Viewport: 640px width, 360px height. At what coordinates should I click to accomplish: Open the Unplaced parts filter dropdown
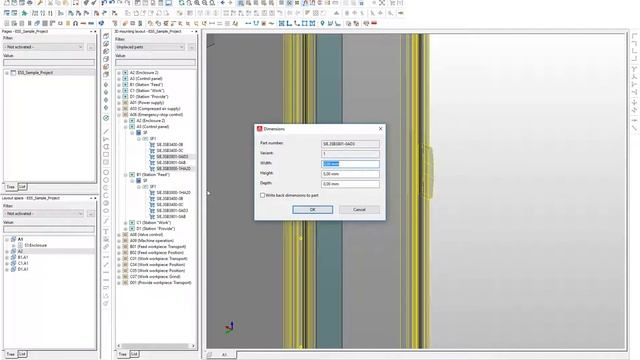click(150, 47)
